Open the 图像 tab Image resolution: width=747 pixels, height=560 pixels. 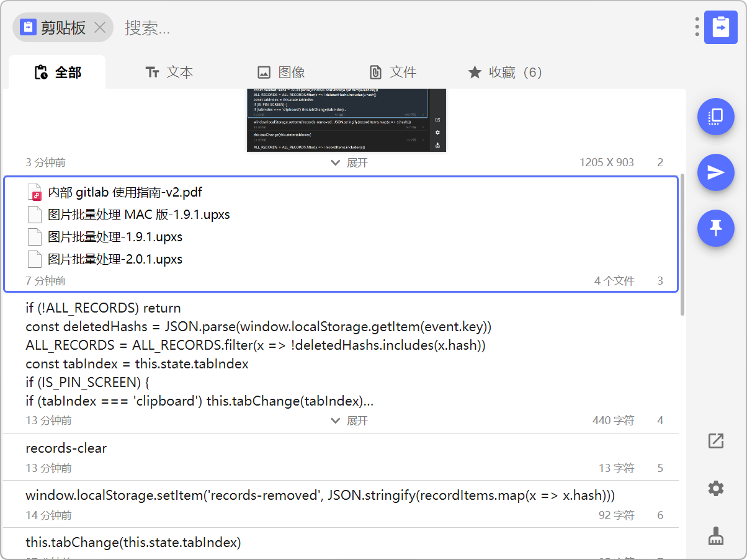281,73
